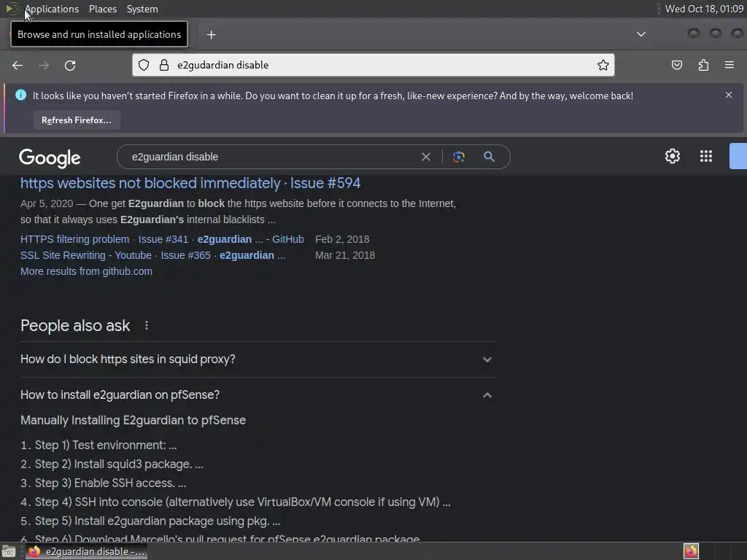Open the Google apps grid

point(706,156)
